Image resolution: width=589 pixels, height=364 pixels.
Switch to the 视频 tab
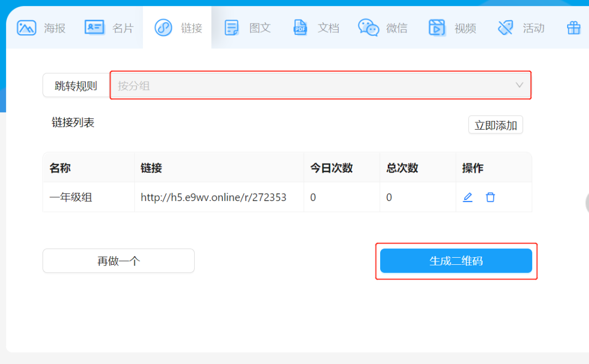coord(451,28)
